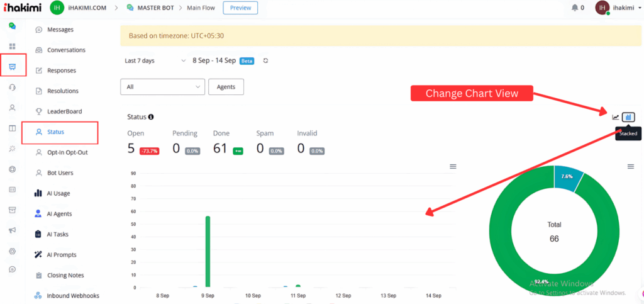
Task: Click the Status info icon
Action: pyautogui.click(x=151, y=117)
